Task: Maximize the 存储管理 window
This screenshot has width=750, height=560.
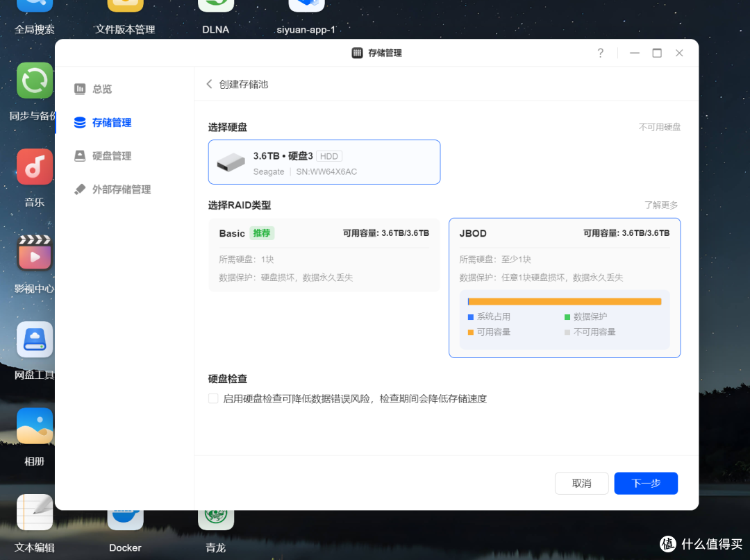Action: 657,53
